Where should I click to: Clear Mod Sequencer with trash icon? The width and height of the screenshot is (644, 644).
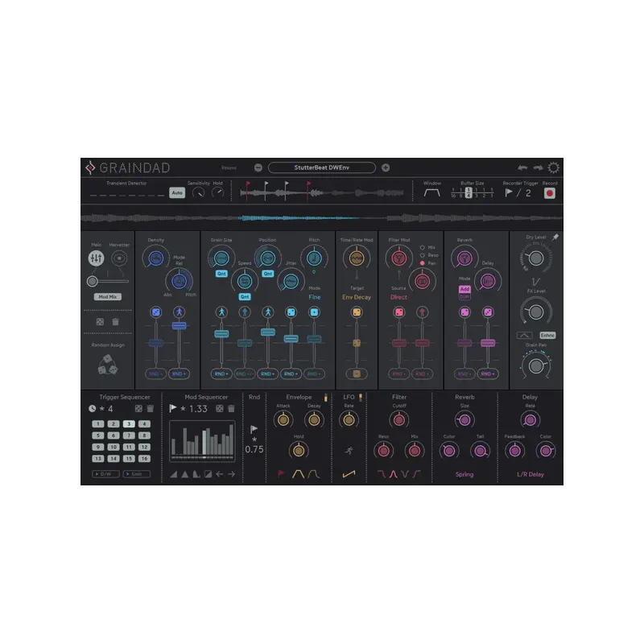pos(231,409)
